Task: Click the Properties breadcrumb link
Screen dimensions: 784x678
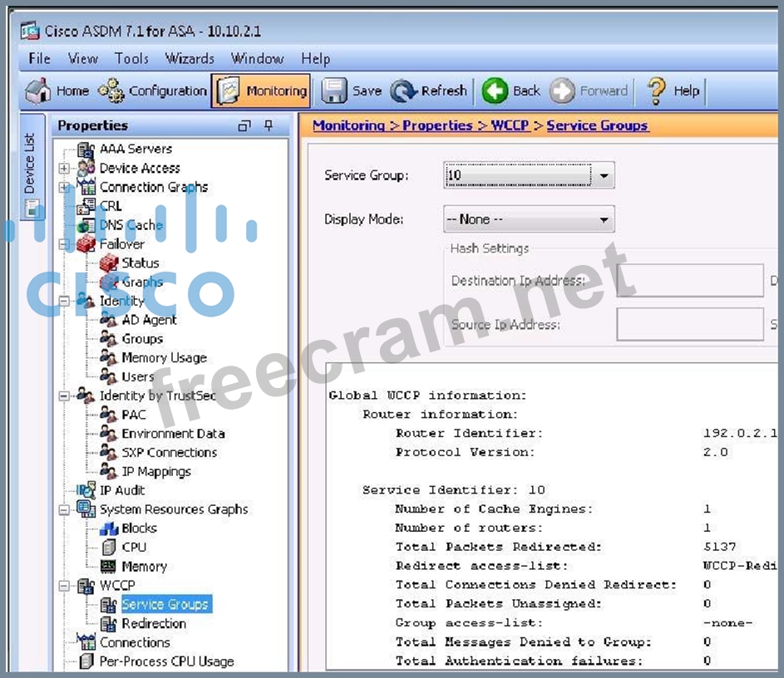Action: [x=437, y=125]
